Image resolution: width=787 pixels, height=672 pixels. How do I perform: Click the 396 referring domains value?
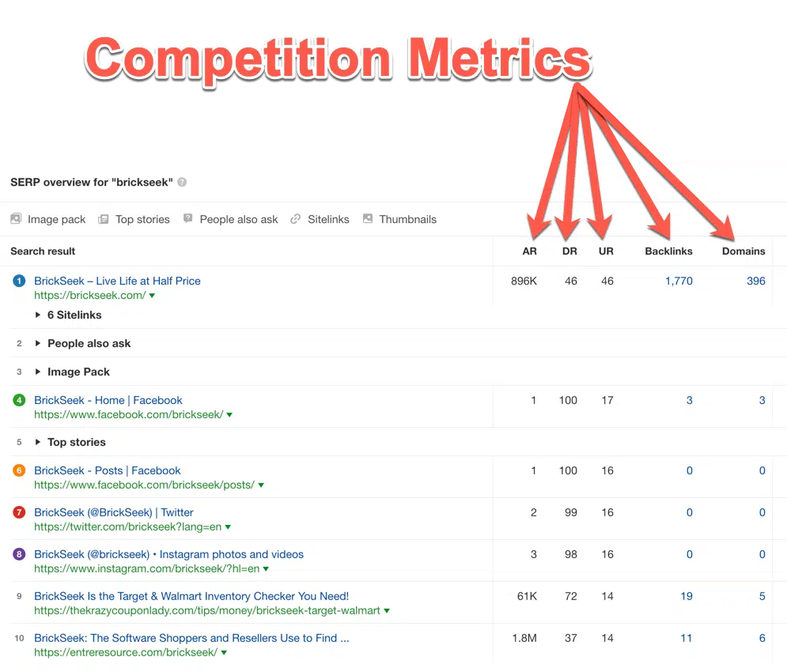click(x=755, y=281)
